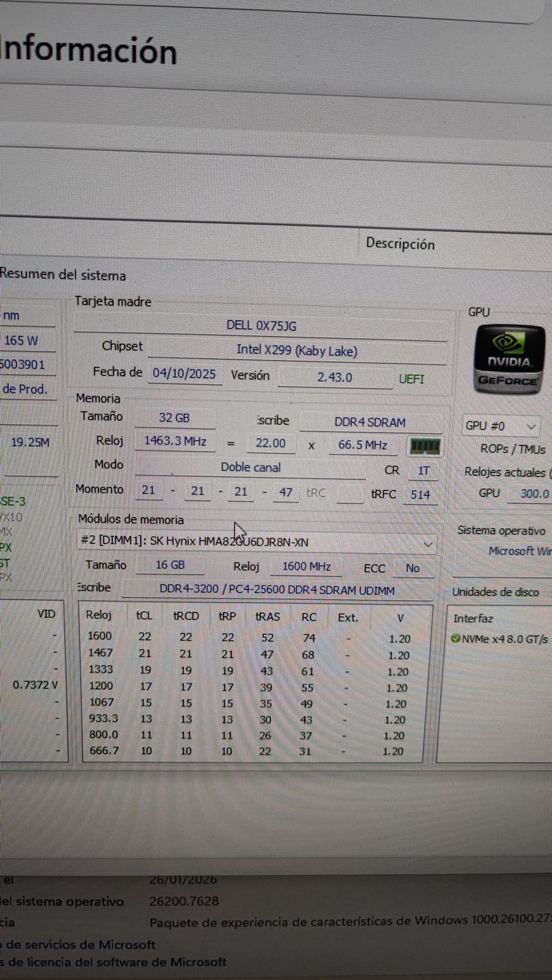Select the 1T command rate value

[423, 470]
